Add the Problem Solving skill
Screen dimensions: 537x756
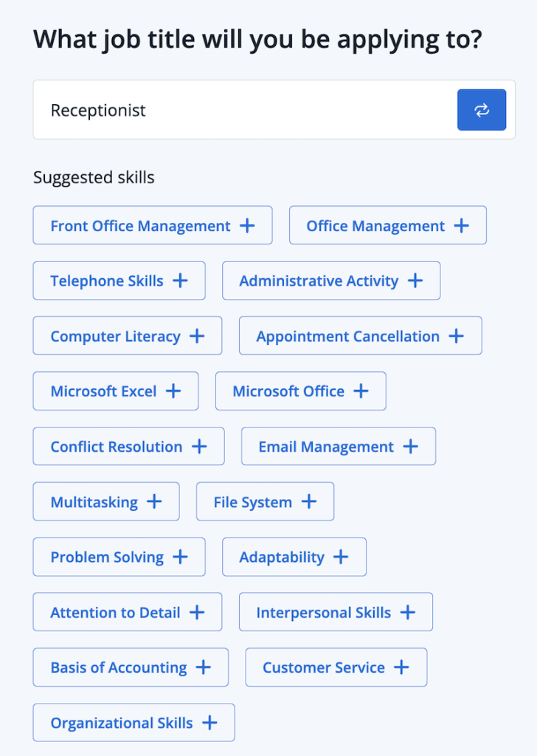pos(179,557)
